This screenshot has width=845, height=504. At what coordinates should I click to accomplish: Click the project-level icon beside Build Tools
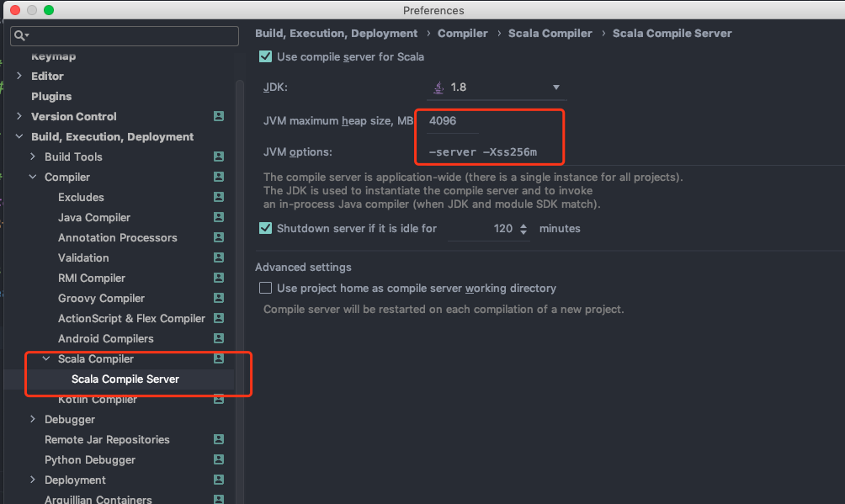(219, 157)
